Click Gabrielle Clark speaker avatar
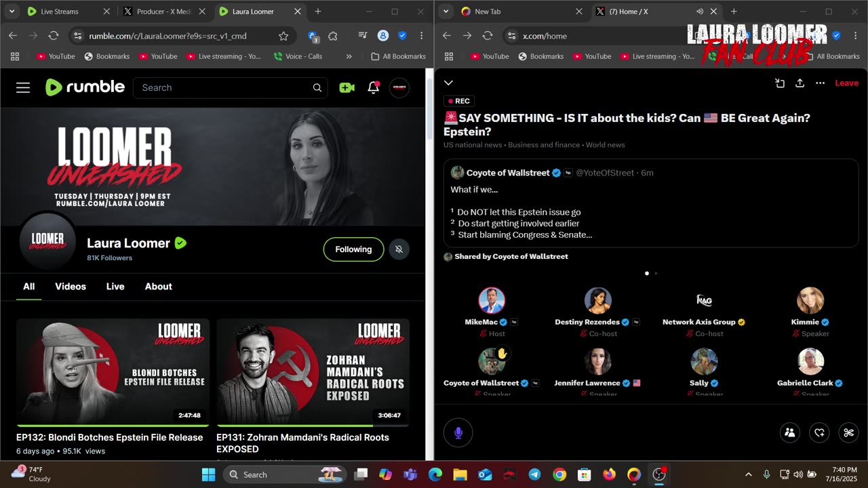The height and width of the screenshot is (488, 868). tap(810, 361)
